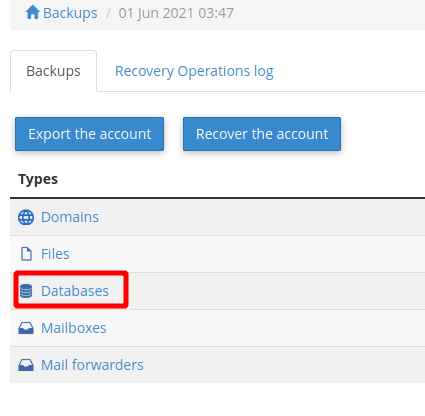
Task: Click the tray icon beside Mail forwarders
Action: point(26,365)
